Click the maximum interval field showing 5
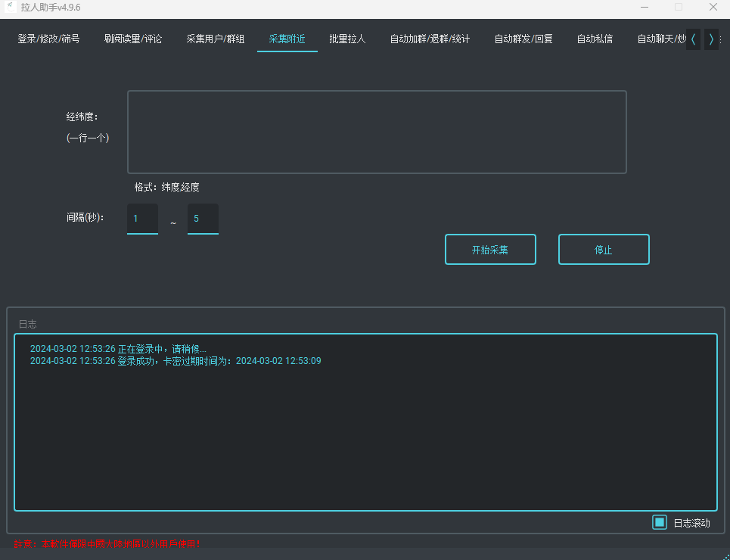 [203, 219]
